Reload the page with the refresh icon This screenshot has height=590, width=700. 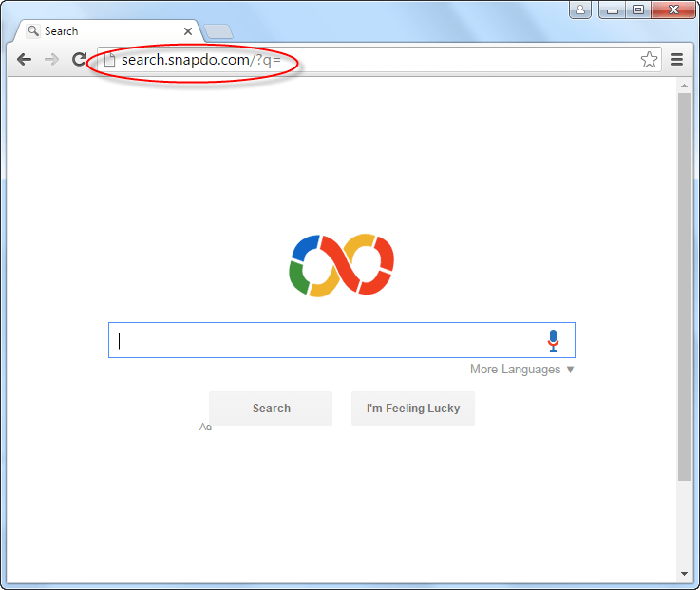click(80, 60)
